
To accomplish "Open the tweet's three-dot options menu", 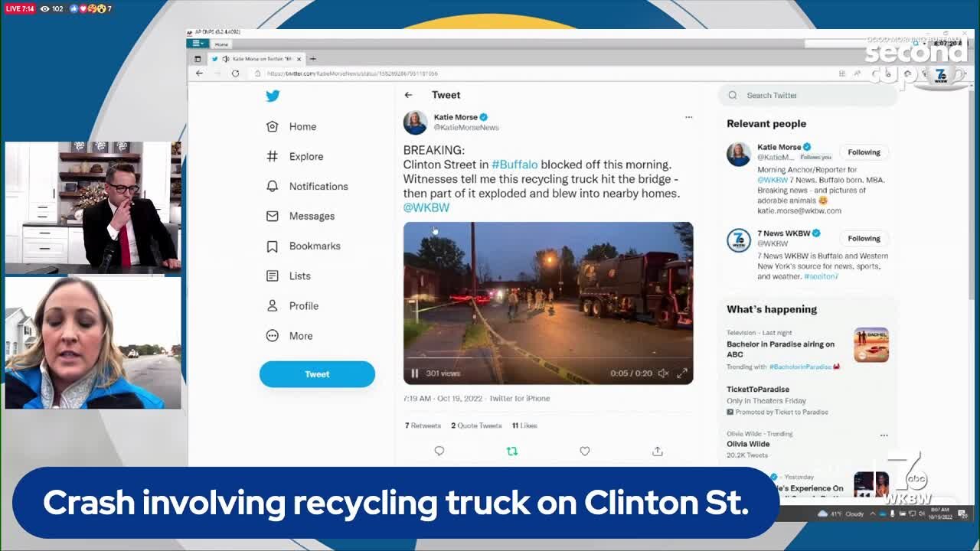I will tap(688, 117).
